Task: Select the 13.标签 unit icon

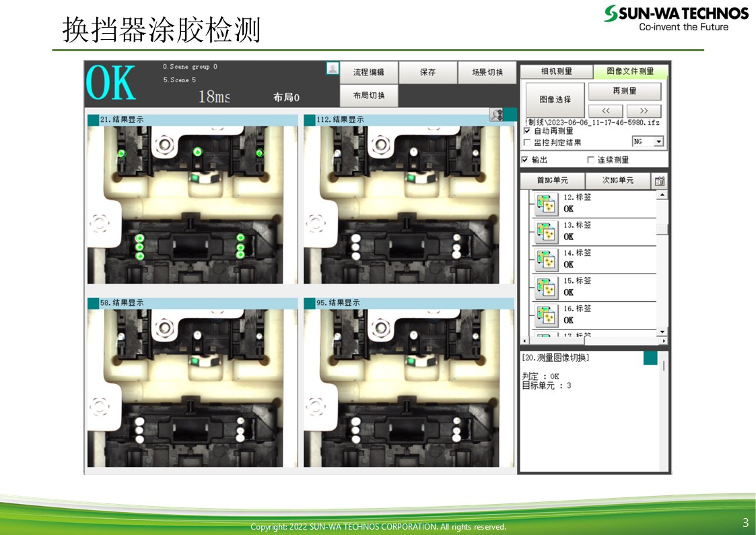Action: pyautogui.click(x=545, y=232)
